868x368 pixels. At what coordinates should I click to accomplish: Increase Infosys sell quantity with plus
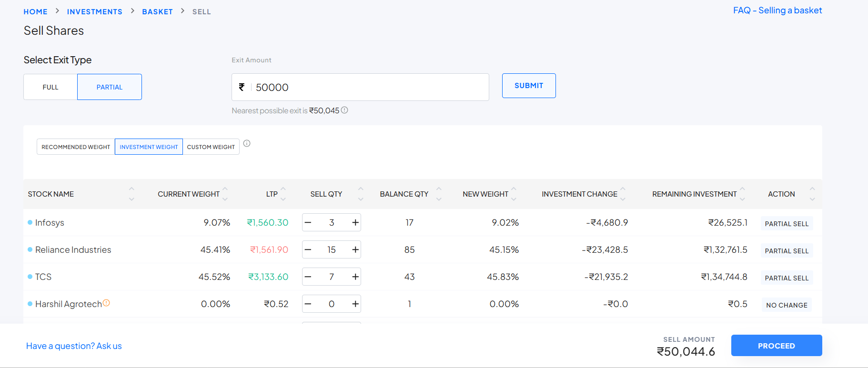tap(355, 222)
